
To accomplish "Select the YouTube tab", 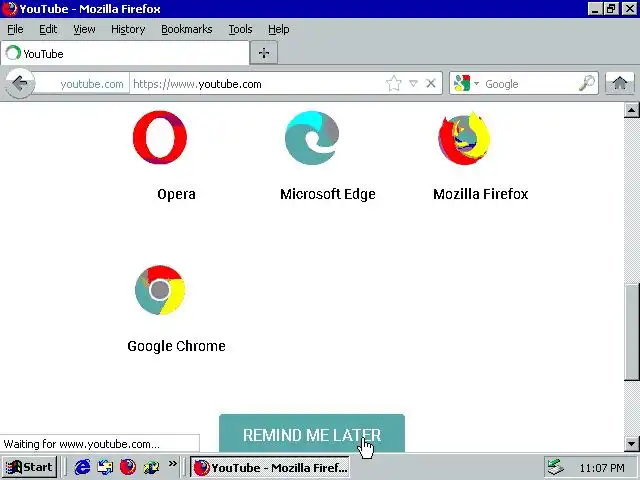I will coord(125,53).
